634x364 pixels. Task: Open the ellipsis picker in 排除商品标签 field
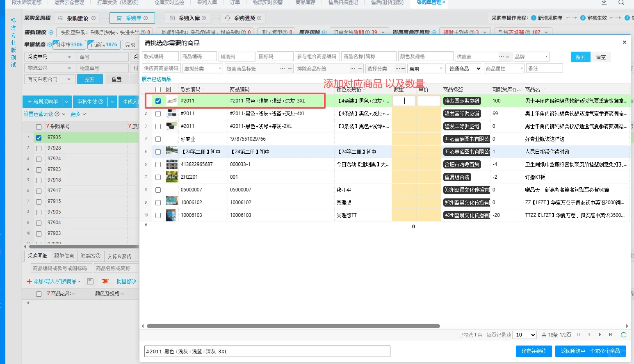[x=353, y=68]
